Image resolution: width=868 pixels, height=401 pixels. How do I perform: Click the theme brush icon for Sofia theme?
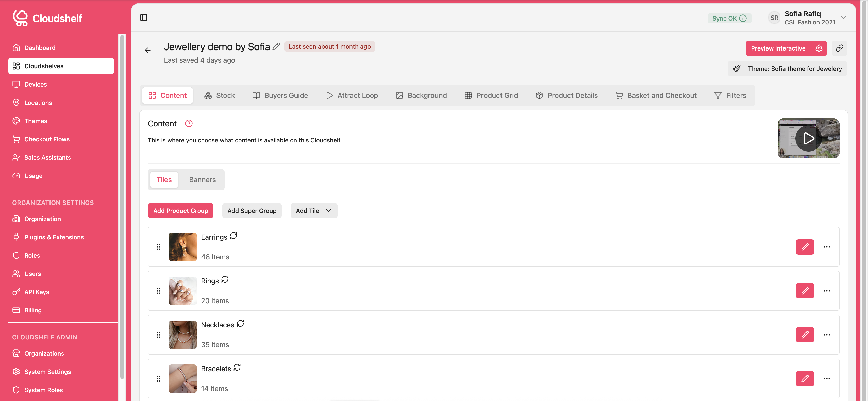click(737, 69)
